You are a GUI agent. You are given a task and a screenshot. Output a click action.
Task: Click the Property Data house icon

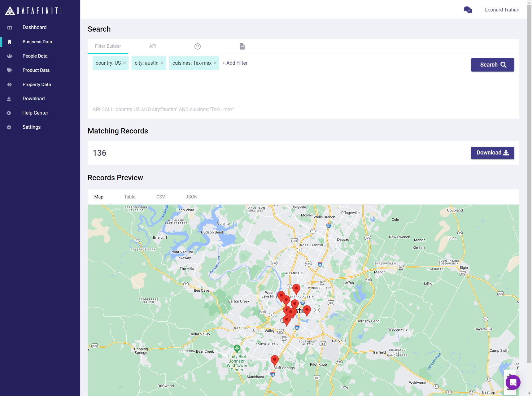pyautogui.click(x=9, y=85)
